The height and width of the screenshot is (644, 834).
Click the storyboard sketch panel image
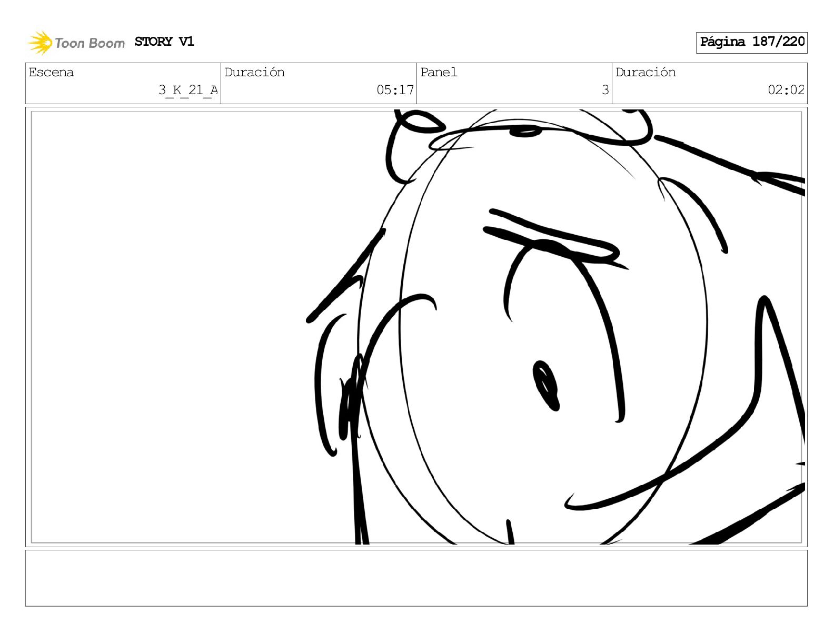[416, 327]
